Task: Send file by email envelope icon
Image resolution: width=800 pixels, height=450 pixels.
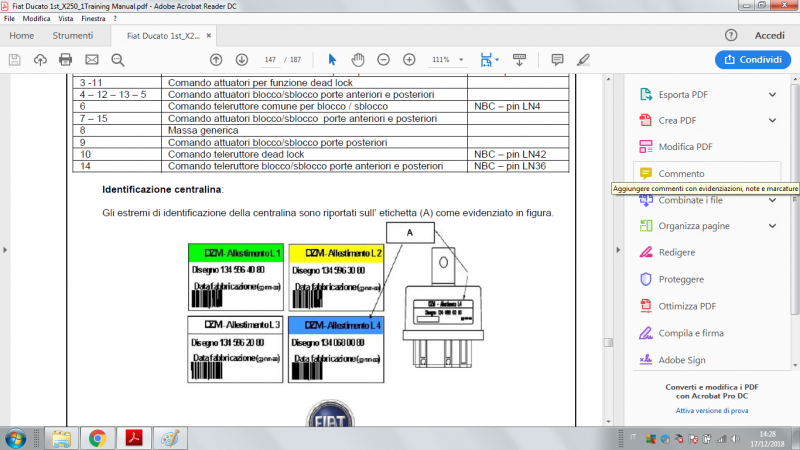Action: pyautogui.click(x=92, y=60)
